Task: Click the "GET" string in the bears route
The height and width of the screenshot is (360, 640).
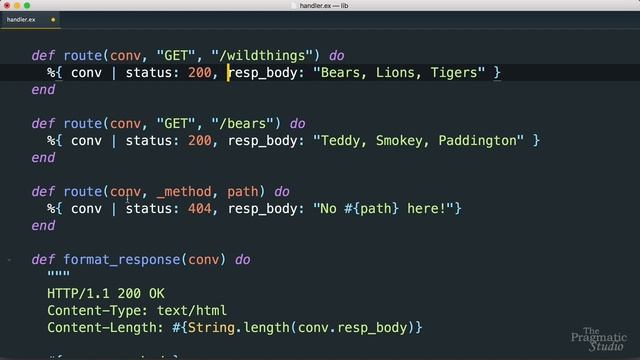Action: click(x=176, y=124)
